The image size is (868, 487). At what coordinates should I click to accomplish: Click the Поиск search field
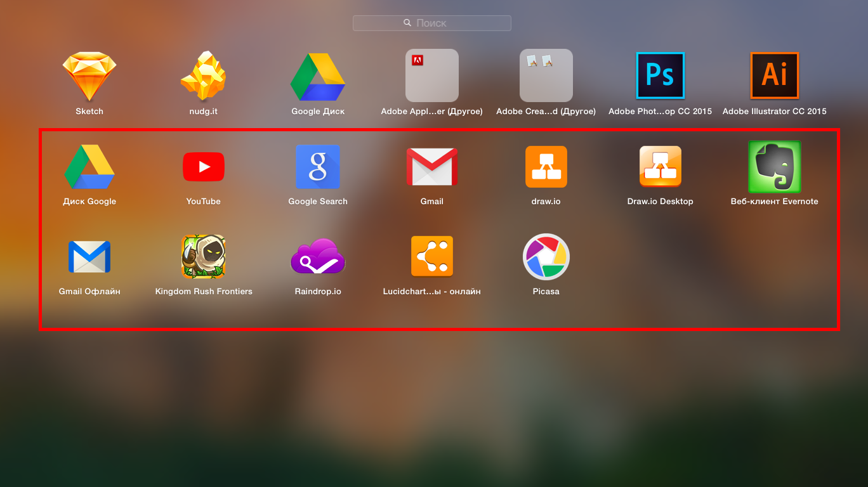(432, 23)
